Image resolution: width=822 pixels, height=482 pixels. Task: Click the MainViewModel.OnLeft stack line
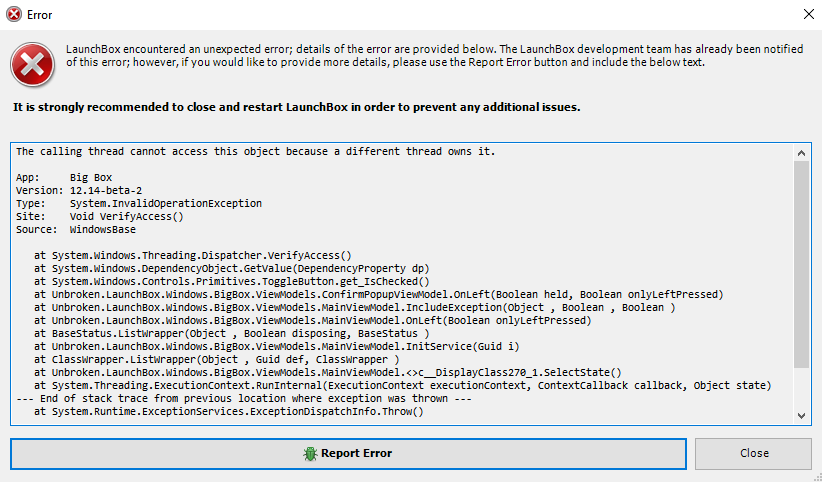(x=312, y=320)
